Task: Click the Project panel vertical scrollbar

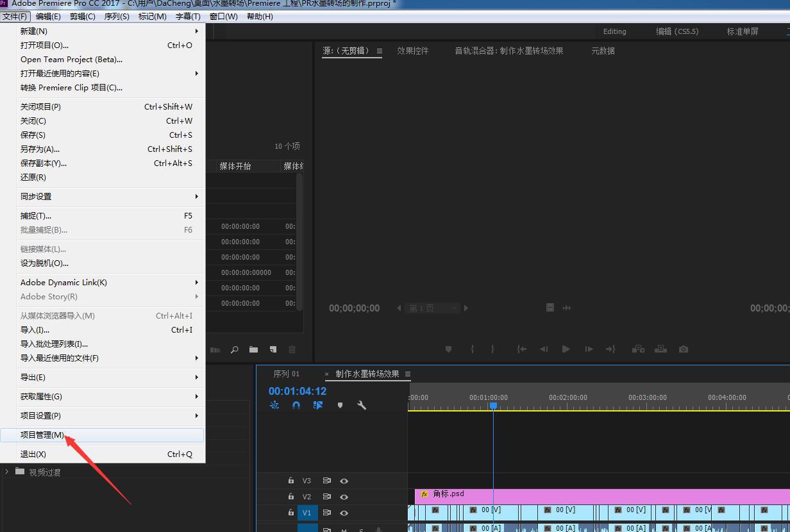Action: click(299, 242)
